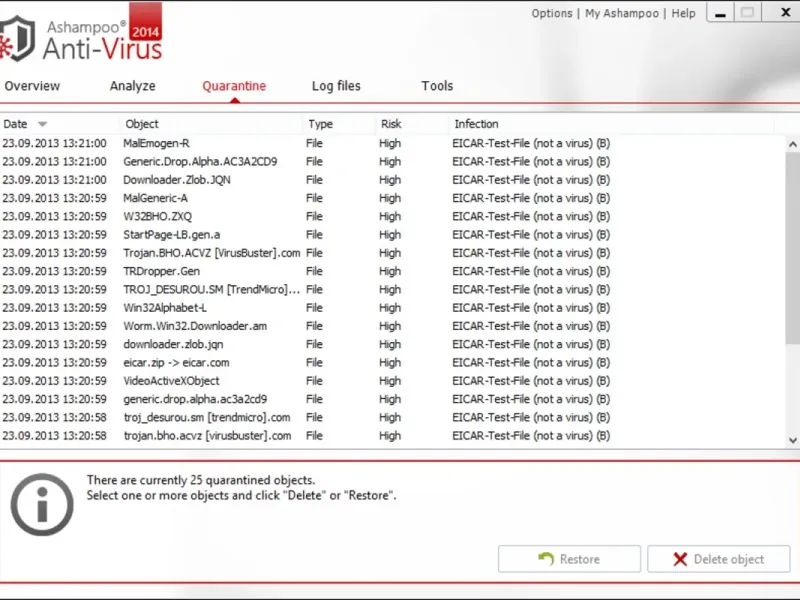This screenshot has width=800, height=600.
Task: Click the High risk cell of eicar.zip row
Action: [x=390, y=363]
